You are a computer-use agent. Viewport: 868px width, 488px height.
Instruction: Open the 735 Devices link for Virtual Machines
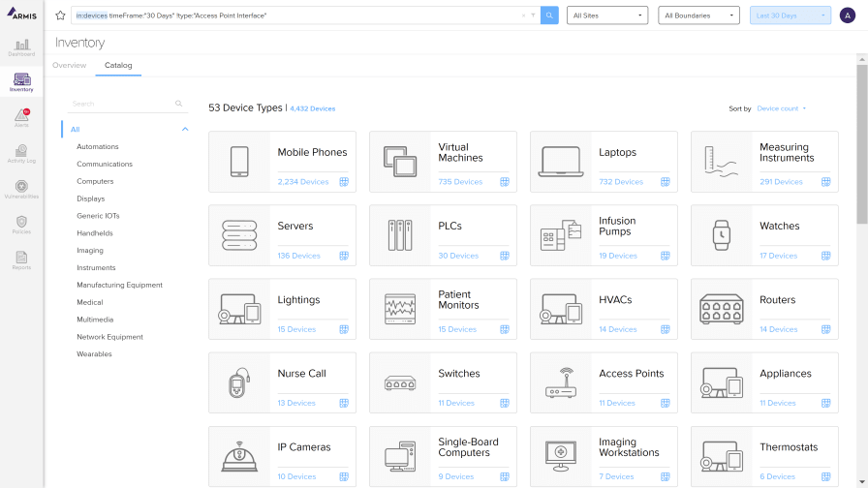[460, 182]
